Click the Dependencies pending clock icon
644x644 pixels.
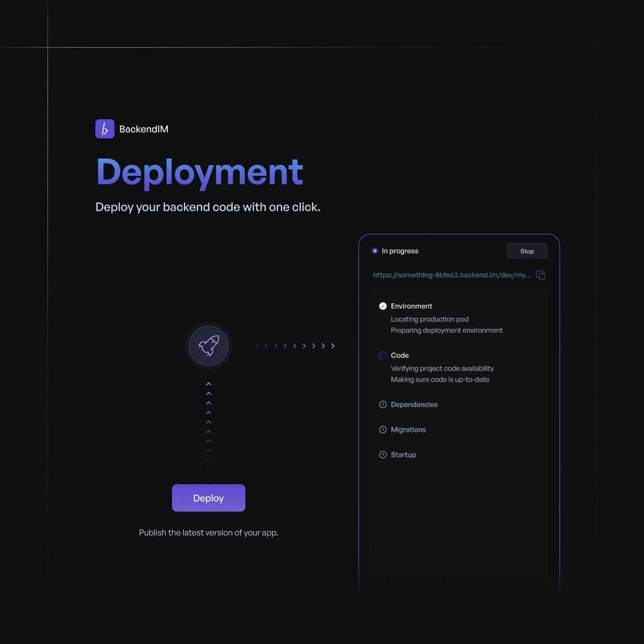click(x=383, y=405)
